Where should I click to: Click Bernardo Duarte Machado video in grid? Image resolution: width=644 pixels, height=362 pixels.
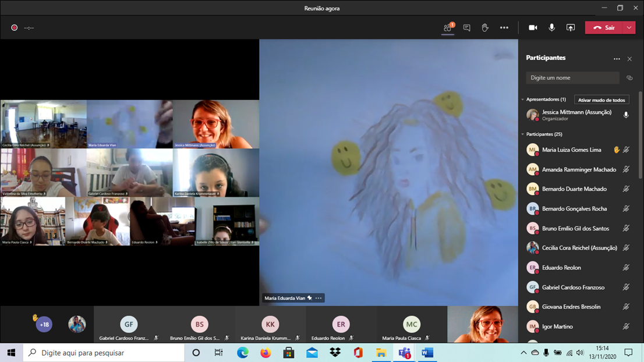97,221
